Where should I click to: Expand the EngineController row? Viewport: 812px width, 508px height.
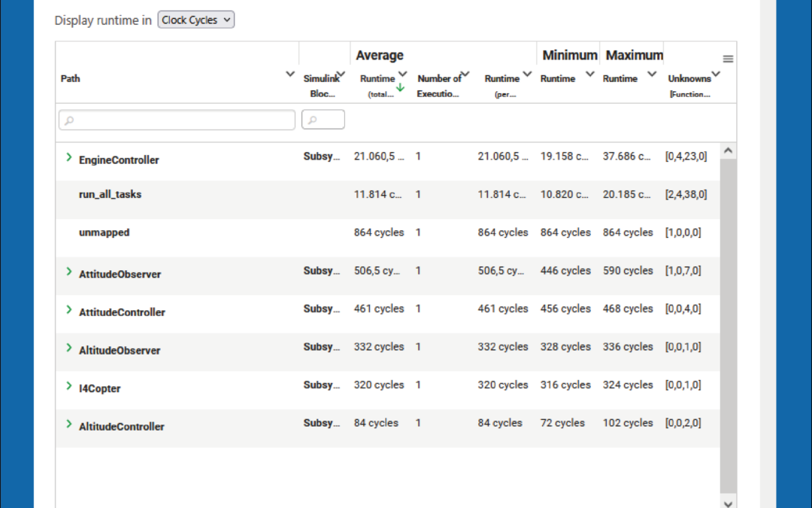68,159
